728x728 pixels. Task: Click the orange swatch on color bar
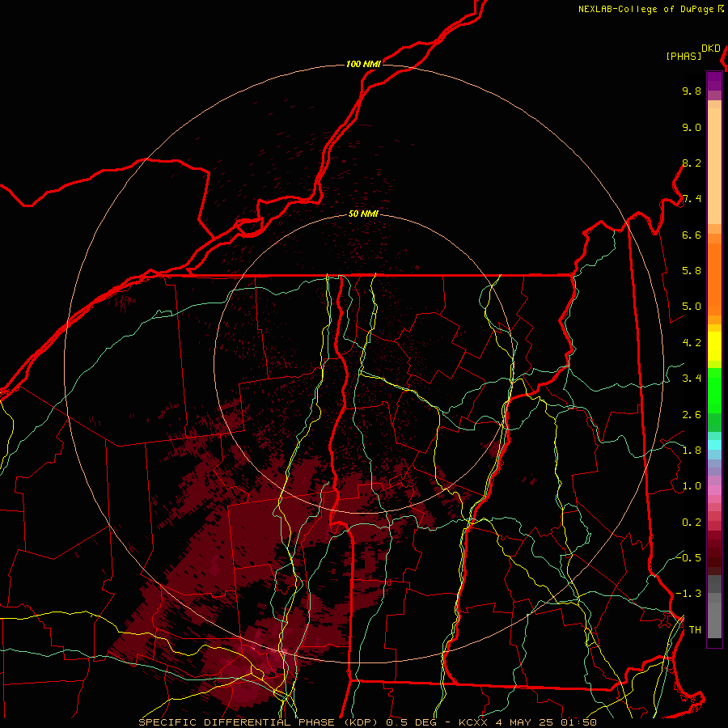click(x=714, y=279)
